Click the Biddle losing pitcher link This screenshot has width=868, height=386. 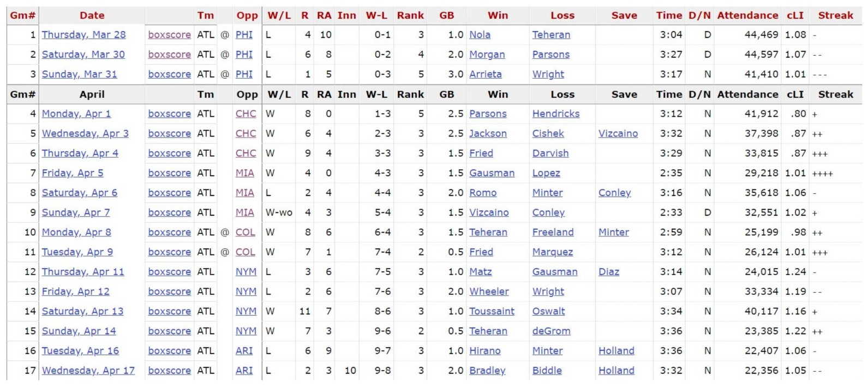pos(547,371)
